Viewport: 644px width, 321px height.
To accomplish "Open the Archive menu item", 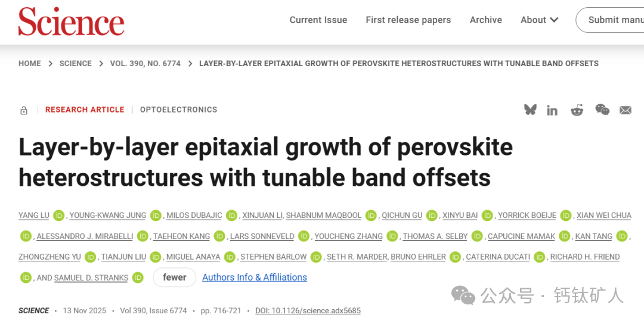I will click(485, 20).
